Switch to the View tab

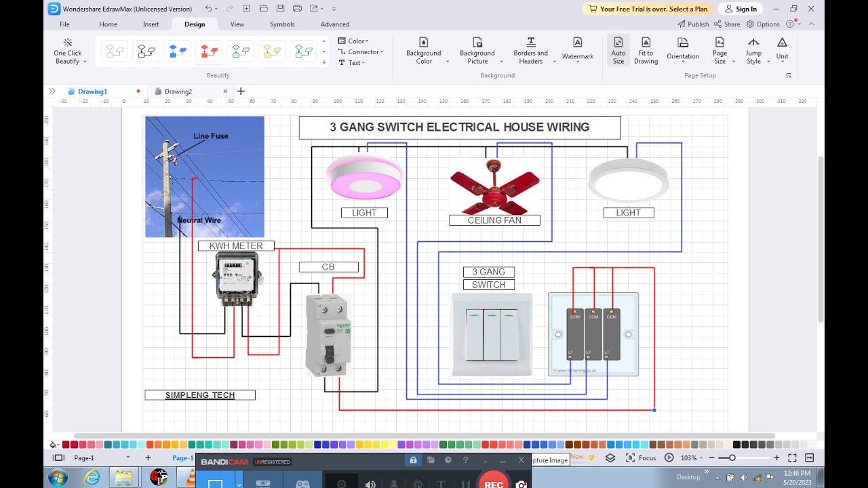[x=237, y=24]
